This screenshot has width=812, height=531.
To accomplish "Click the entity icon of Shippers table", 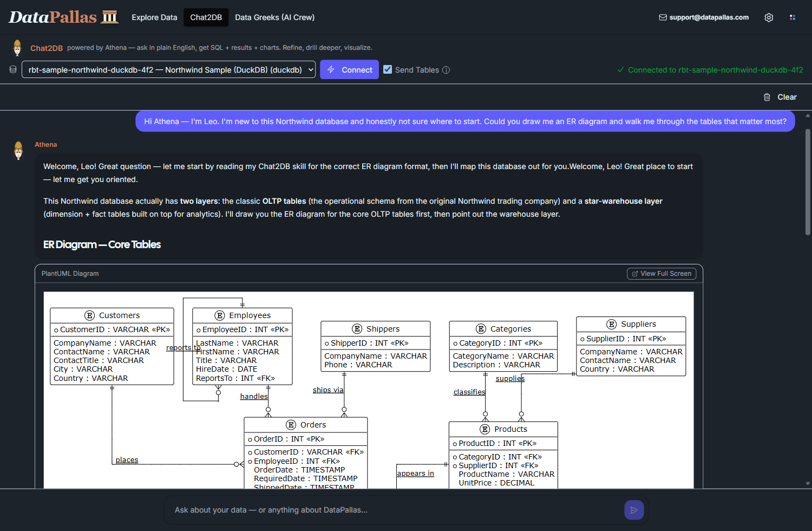I will coord(357,329).
